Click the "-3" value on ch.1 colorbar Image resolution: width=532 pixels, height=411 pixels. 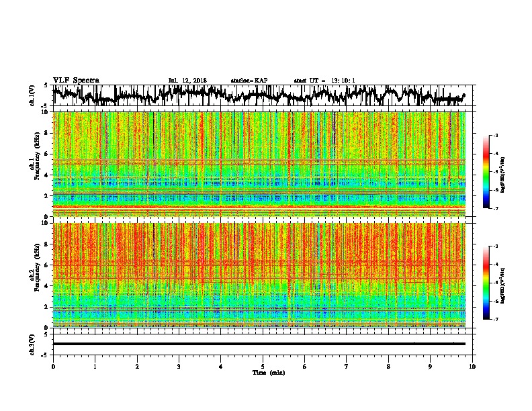495,136
